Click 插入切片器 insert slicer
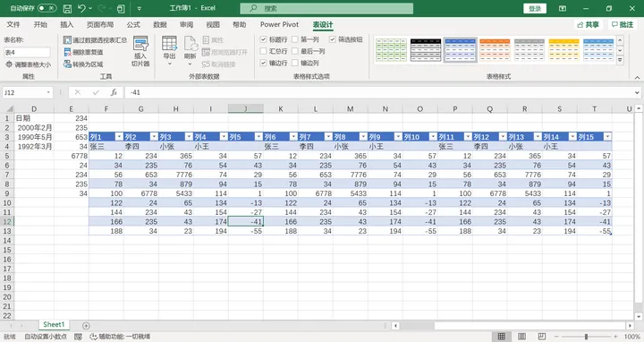The image size is (644, 342). 140,51
